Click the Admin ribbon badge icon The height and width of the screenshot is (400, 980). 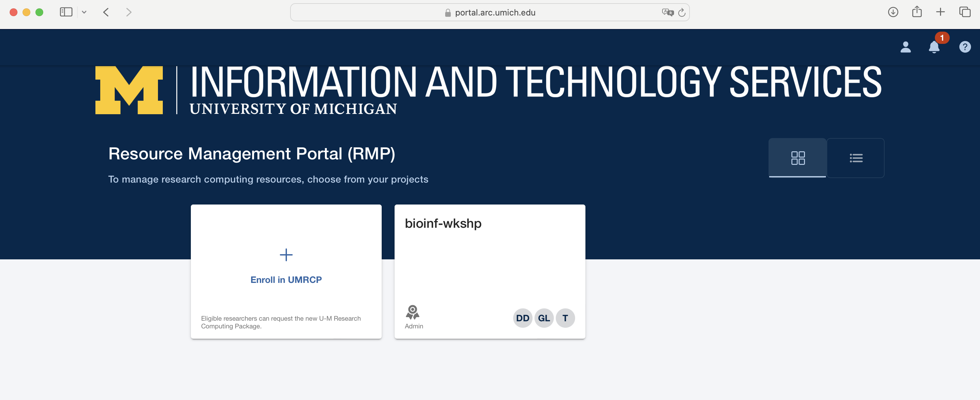click(412, 312)
